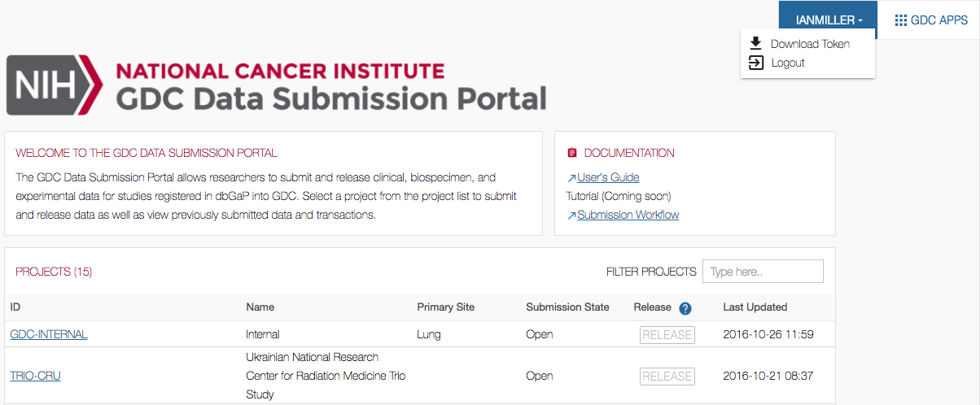Click the Submission Workflow external link arrow

571,216
